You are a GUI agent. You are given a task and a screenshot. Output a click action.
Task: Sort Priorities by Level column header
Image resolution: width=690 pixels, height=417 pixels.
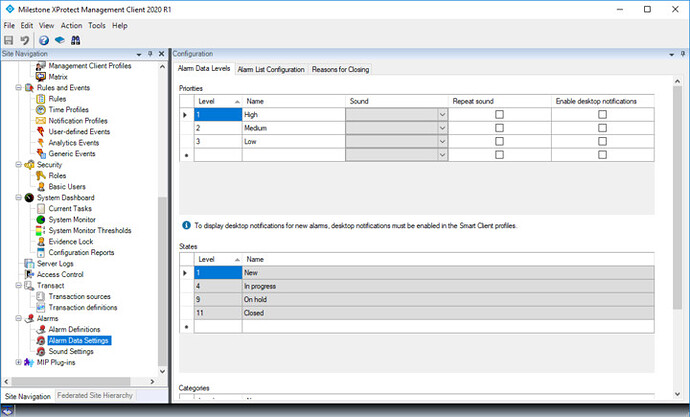pyautogui.click(x=218, y=101)
